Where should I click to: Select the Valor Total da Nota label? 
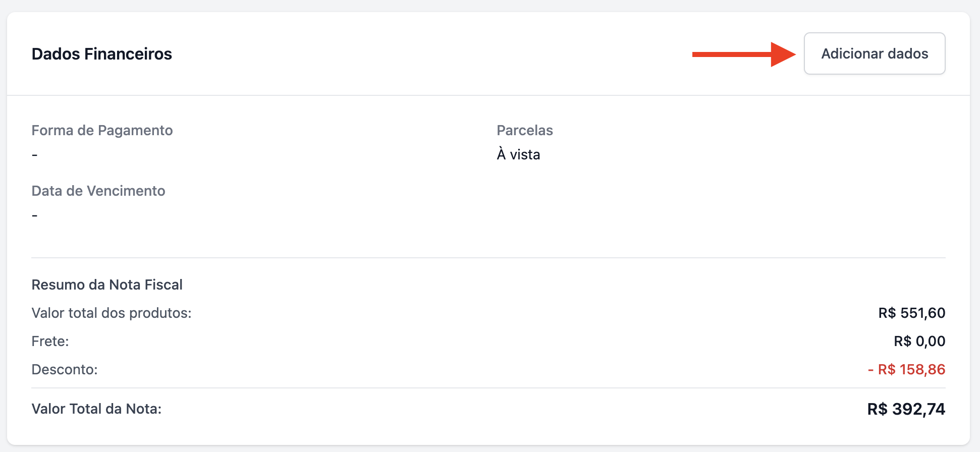point(96,409)
